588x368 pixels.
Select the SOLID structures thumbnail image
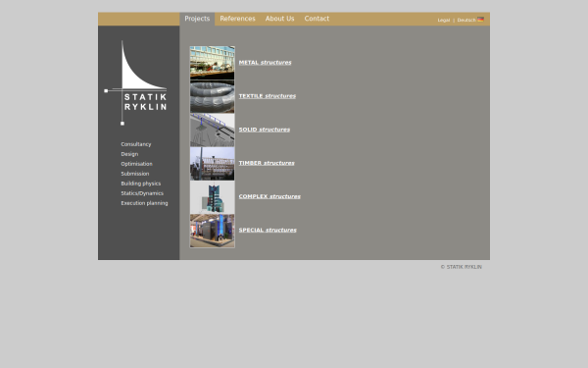click(213, 130)
